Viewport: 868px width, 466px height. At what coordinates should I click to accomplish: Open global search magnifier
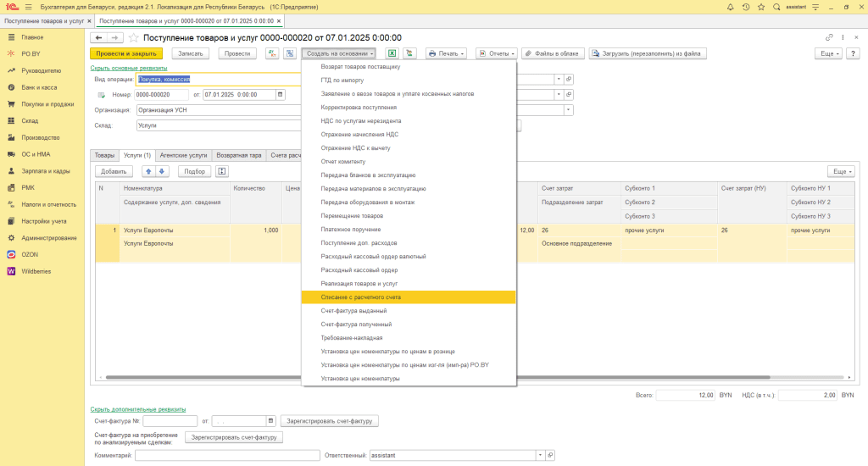point(776,7)
